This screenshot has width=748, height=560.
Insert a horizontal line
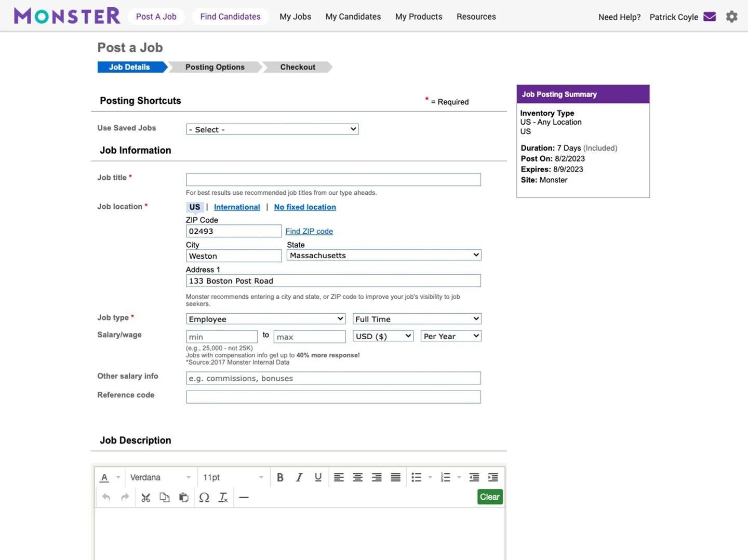(244, 497)
